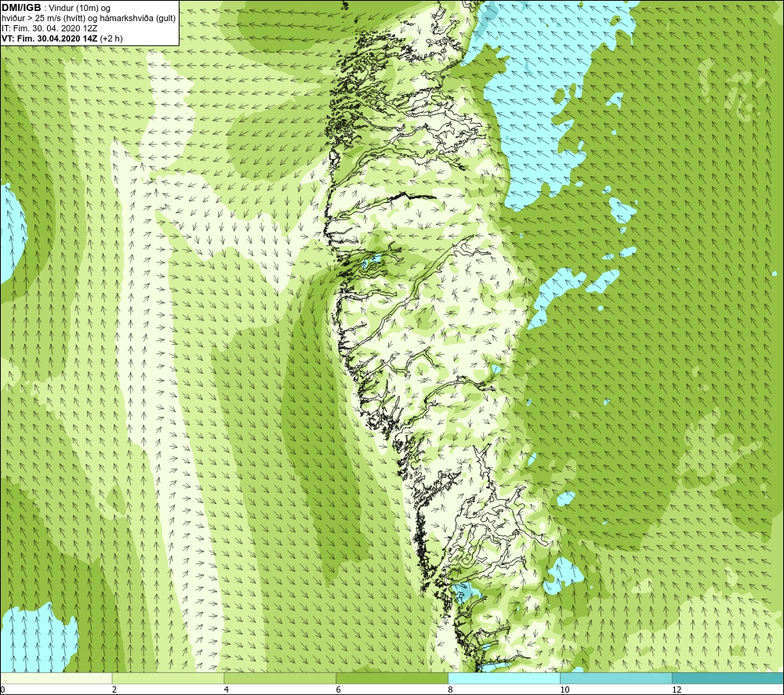Click the 6–8 m/s dark green legend swatch
Viewport: 784px width, 695px height.
click(392, 679)
